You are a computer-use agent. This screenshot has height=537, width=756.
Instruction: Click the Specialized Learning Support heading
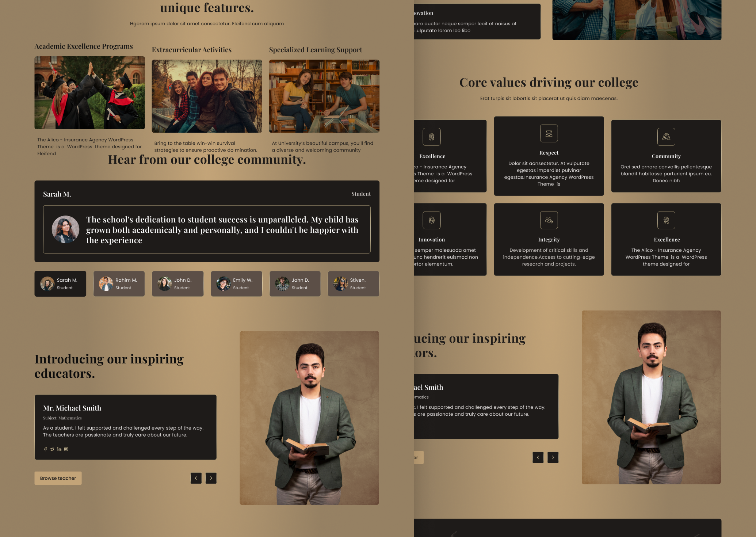coord(315,50)
